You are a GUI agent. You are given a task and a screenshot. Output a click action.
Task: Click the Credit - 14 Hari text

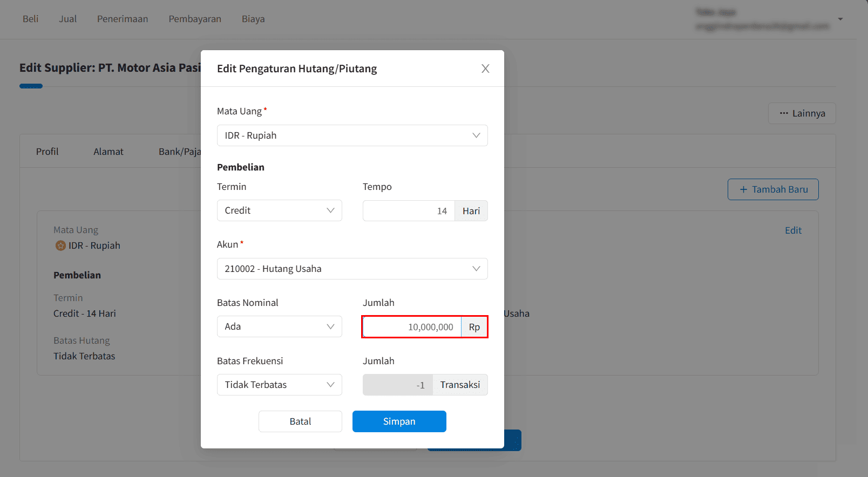pyautogui.click(x=85, y=314)
